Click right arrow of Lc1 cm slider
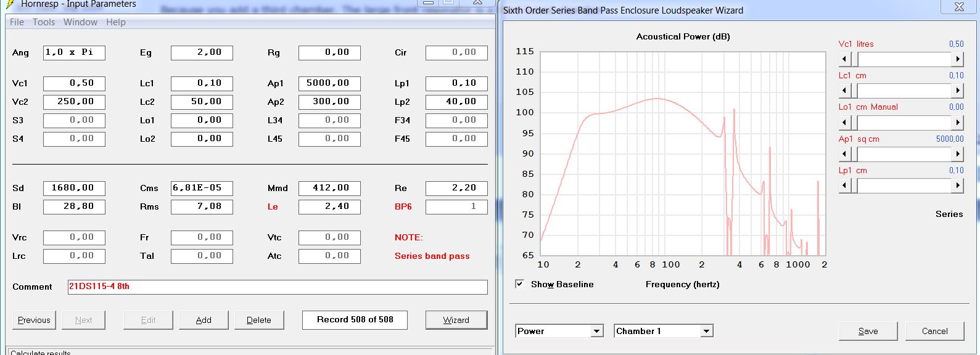Screen dimensions: 980x355 (x=957, y=91)
